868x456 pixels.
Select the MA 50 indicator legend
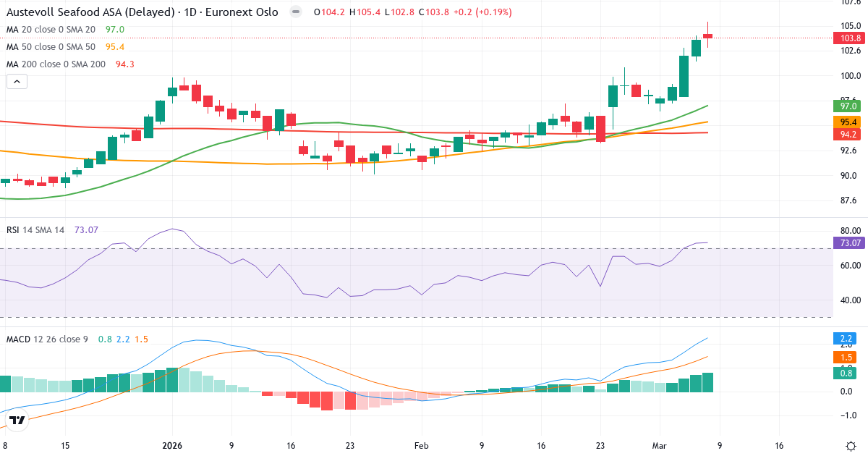pyautogui.click(x=51, y=47)
